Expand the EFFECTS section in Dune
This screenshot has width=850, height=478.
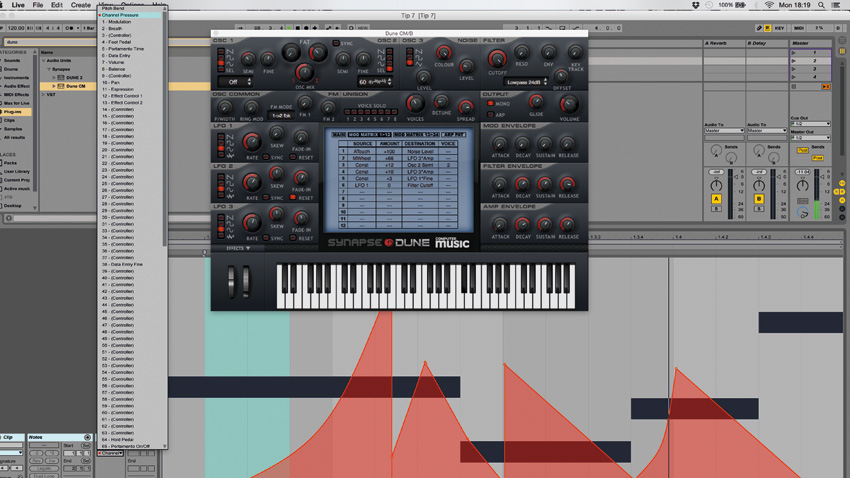238,248
